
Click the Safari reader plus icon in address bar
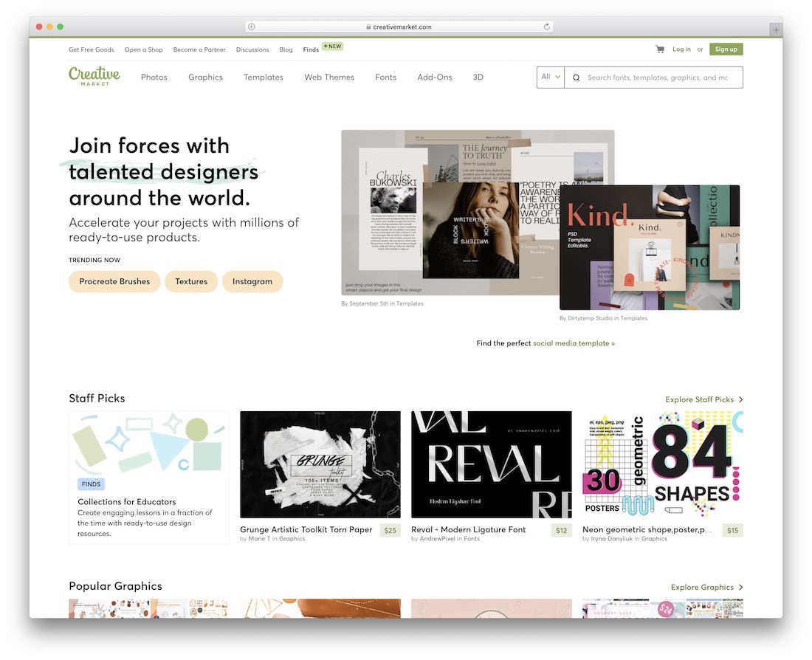pyautogui.click(x=252, y=27)
